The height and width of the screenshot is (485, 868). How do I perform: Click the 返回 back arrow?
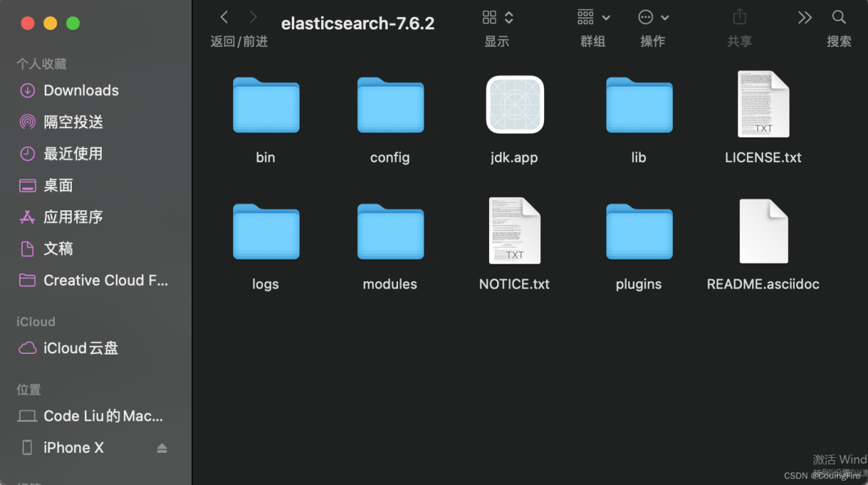pyautogui.click(x=224, y=16)
